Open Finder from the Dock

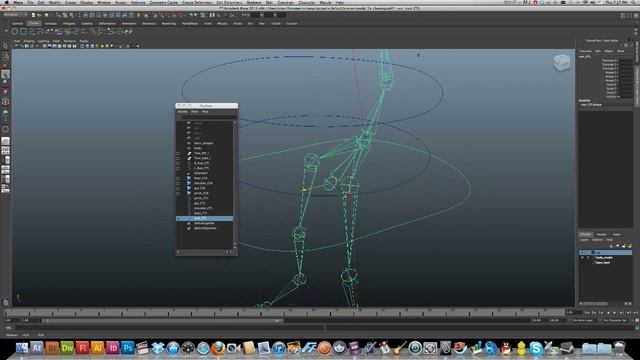pos(22,348)
